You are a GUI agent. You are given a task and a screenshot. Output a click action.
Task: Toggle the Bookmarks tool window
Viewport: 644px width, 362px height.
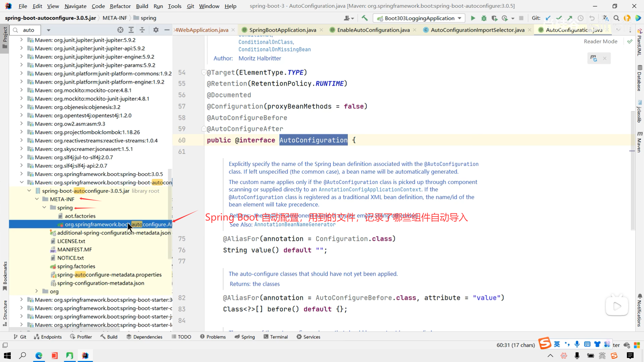pos(5,276)
